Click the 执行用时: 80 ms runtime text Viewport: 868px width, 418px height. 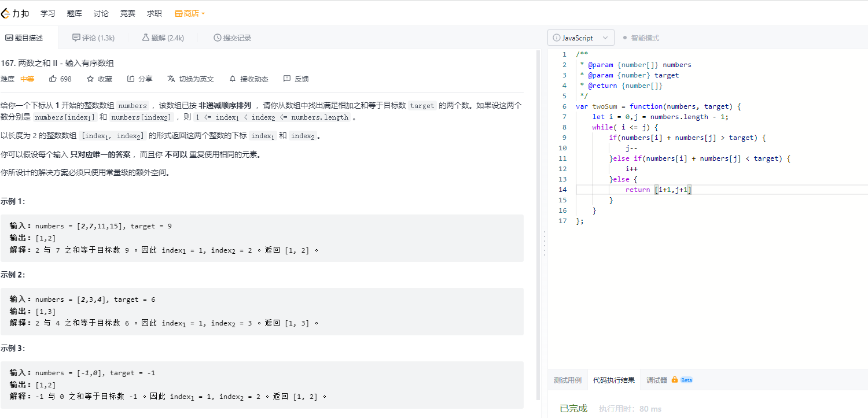[630, 409]
